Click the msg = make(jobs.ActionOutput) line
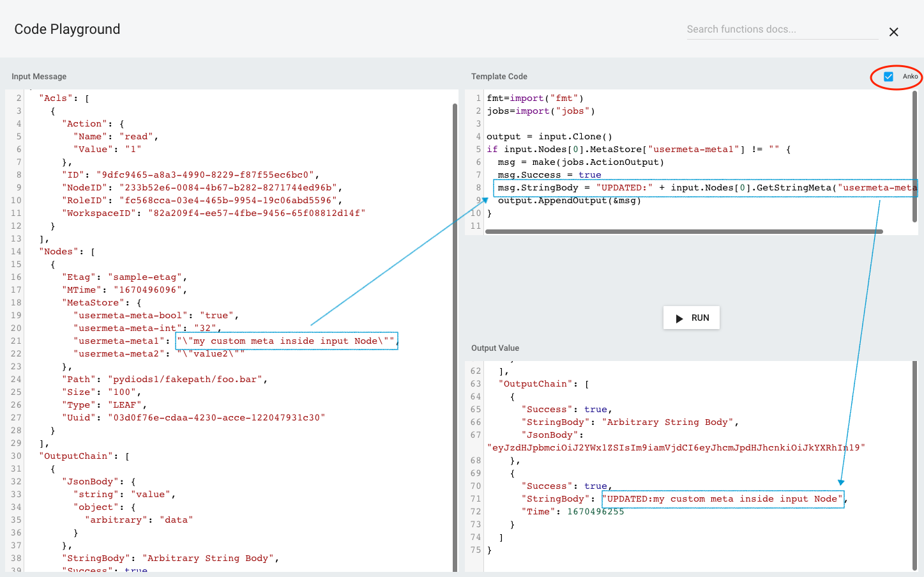The height and width of the screenshot is (577, 924). click(x=581, y=162)
